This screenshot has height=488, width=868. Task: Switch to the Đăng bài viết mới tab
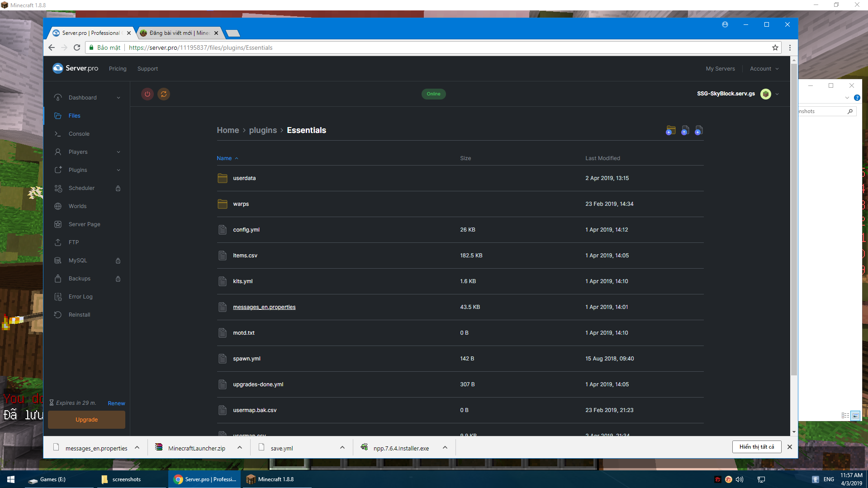(x=179, y=33)
